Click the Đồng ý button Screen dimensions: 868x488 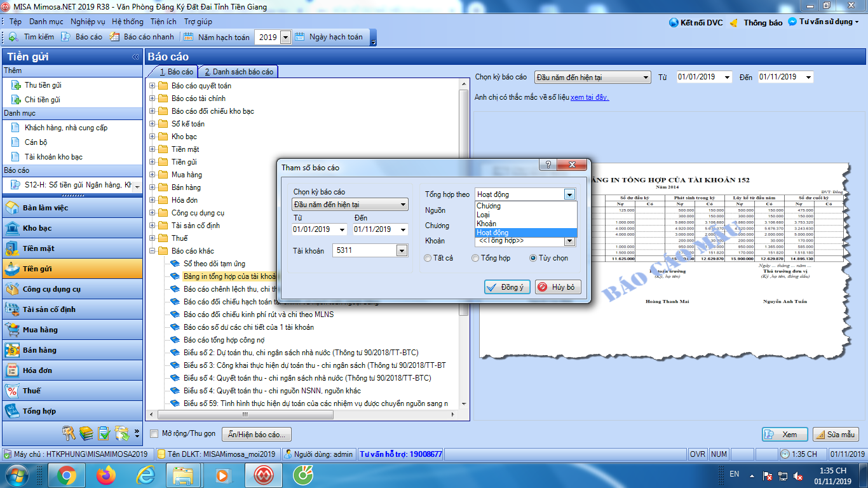(x=506, y=287)
